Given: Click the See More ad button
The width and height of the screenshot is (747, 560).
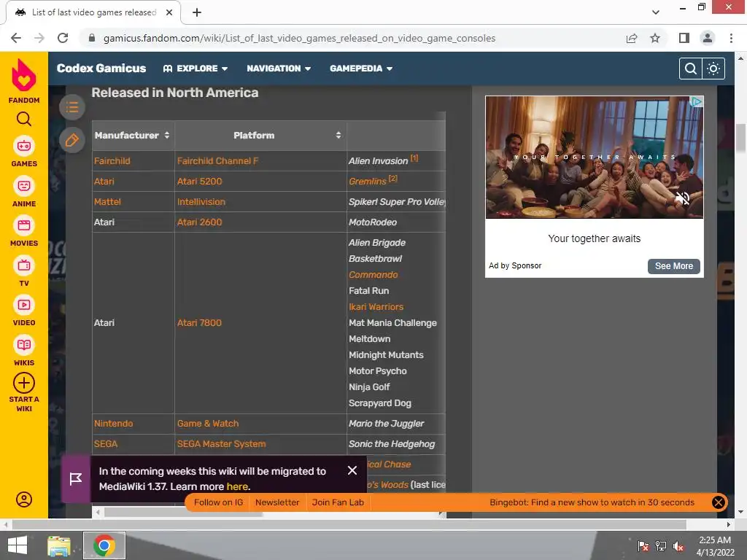Looking at the screenshot, I should (x=673, y=266).
